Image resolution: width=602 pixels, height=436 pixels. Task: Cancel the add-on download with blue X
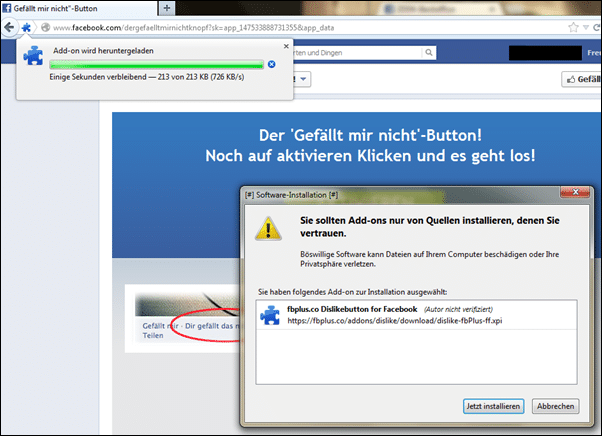click(x=271, y=64)
